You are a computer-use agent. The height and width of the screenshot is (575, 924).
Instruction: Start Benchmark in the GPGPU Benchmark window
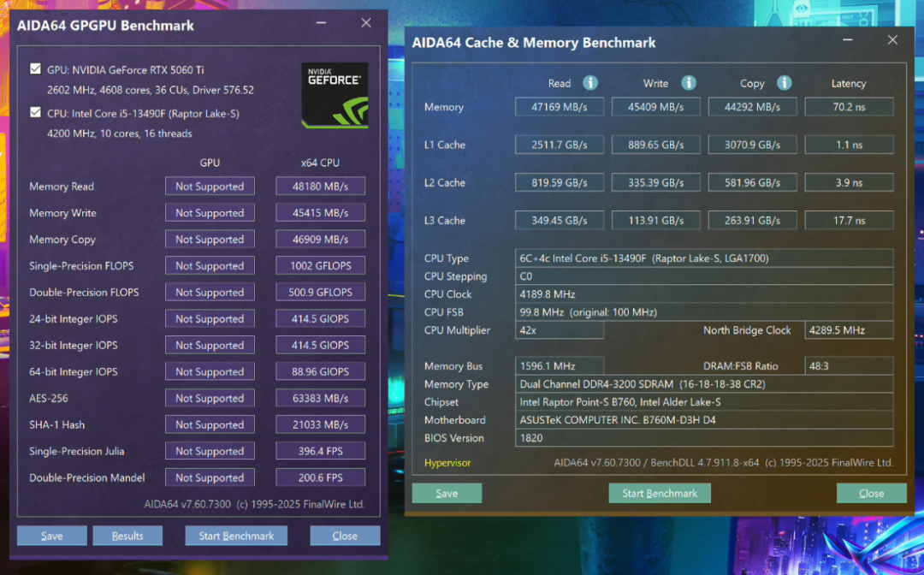pyautogui.click(x=236, y=536)
